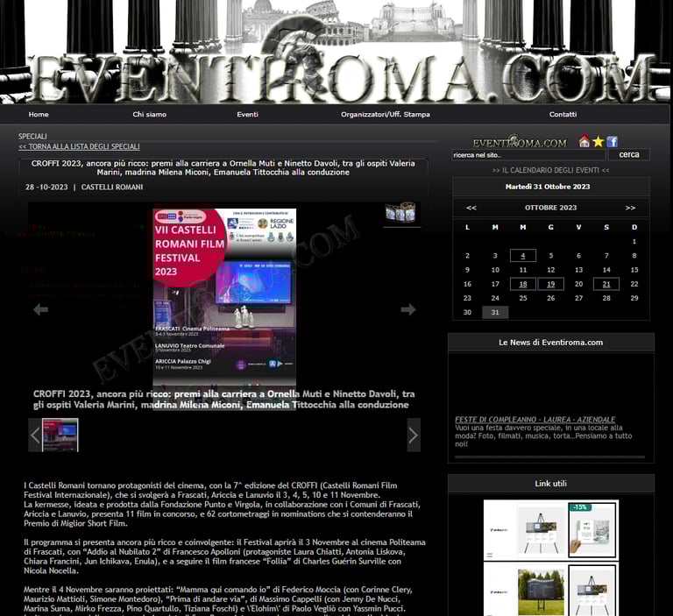The image size is (673, 616).
Task: Open the Home menu item
Action: 39,114
